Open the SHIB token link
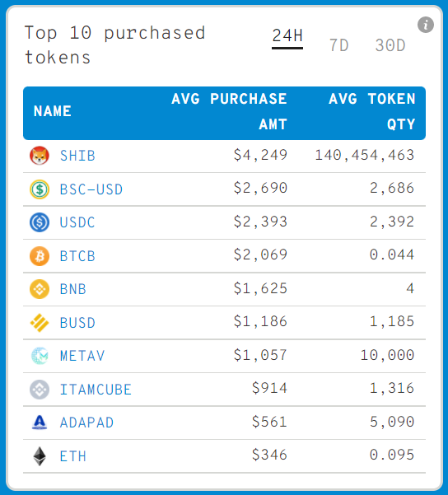The height and width of the screenshot is (495, 448). coord(77,156)
